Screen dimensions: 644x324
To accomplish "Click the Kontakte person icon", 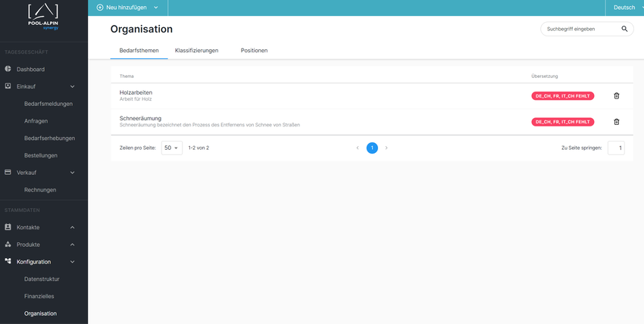I will tap(8, 227).
